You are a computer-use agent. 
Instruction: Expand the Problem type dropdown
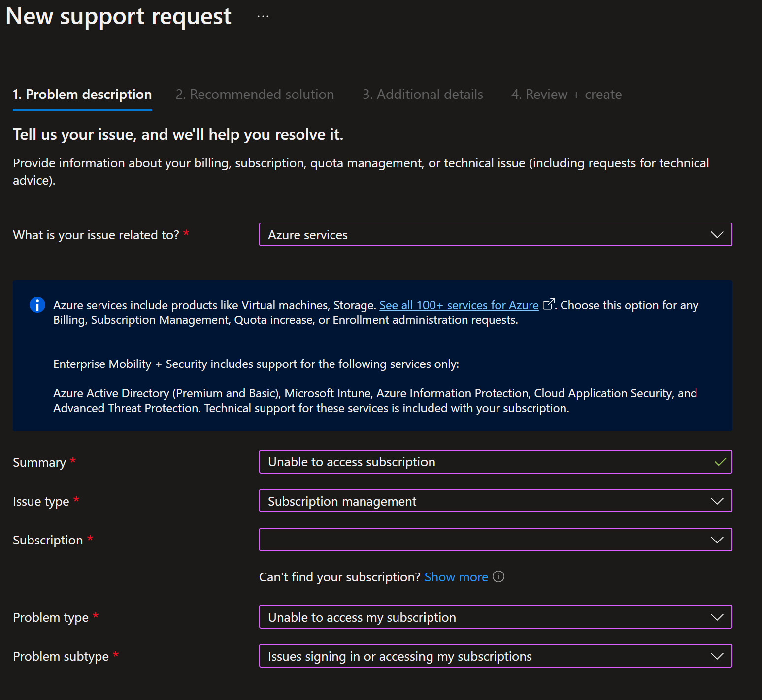[x=496, y=617]
